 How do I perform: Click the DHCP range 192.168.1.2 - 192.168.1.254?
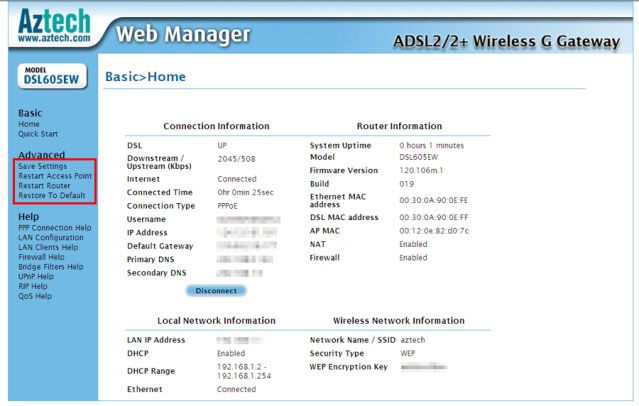point(244,371)
